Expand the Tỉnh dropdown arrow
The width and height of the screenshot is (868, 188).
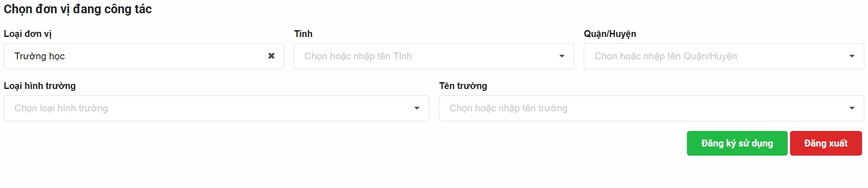click(562, 56)
